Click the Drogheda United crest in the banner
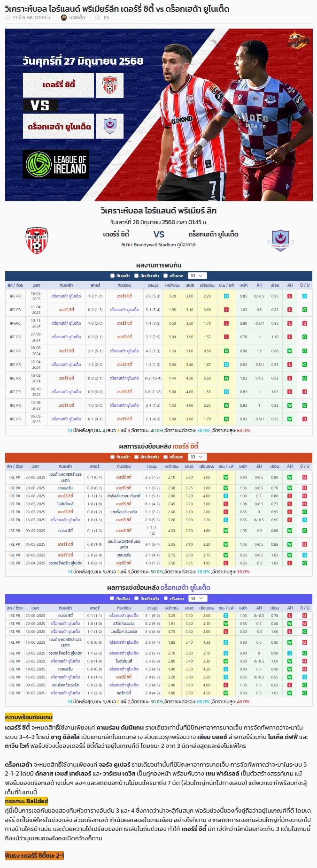 pyautogui.click(x=109, y=126)
